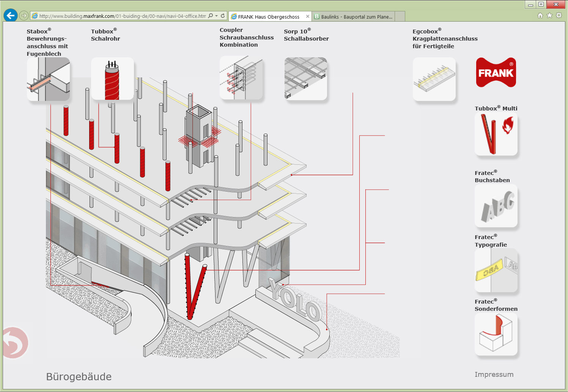Click the Fratec Buchstaben label
Viewport: 568px width, 392px height.
(492, 176)
